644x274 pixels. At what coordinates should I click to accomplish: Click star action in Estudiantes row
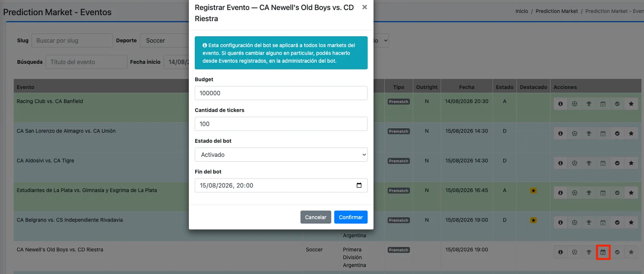tap(631, 193)
